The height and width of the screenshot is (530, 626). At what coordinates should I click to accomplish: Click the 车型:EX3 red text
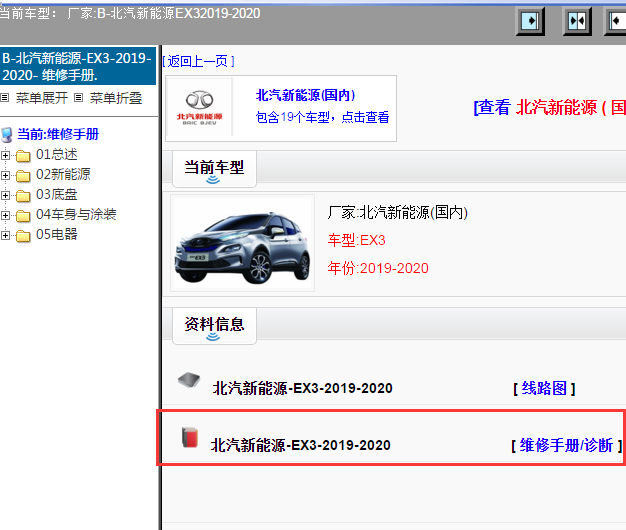click(357, 241)
